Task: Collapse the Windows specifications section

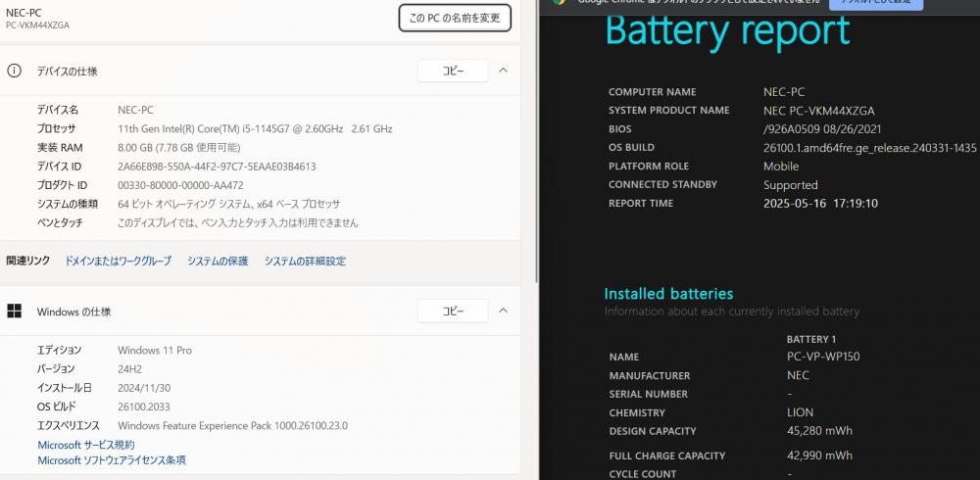Action: pos(503,311)
